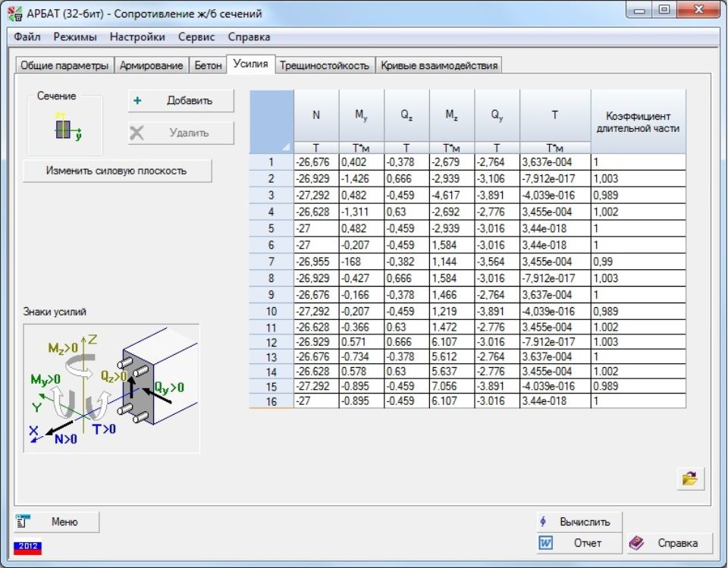Generate report with Отчет button

tap(579, 543)
